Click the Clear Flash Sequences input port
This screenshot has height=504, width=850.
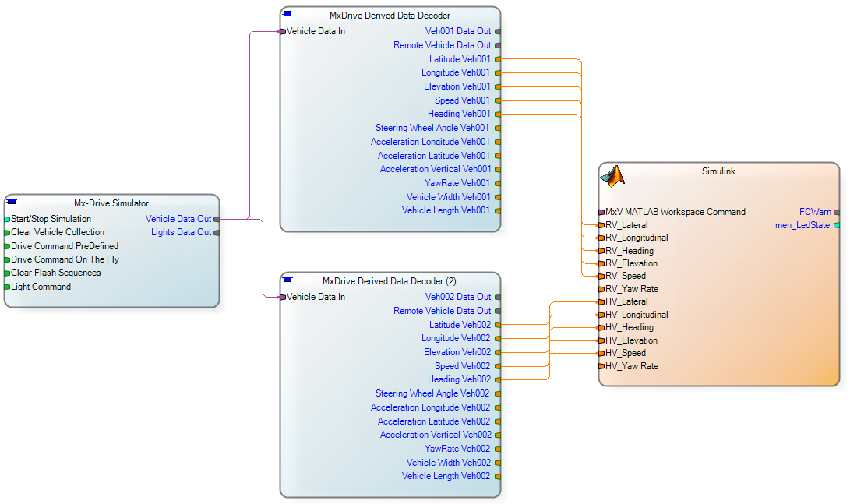(x=7, y=273)
